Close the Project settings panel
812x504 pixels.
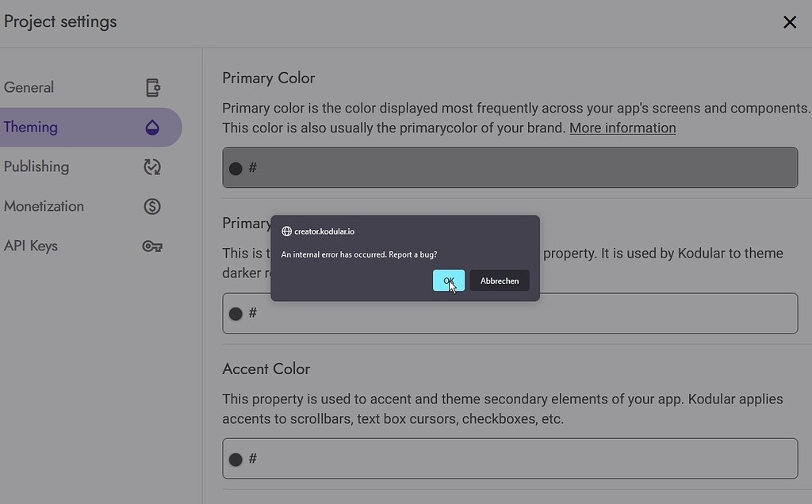pos(790,21)
